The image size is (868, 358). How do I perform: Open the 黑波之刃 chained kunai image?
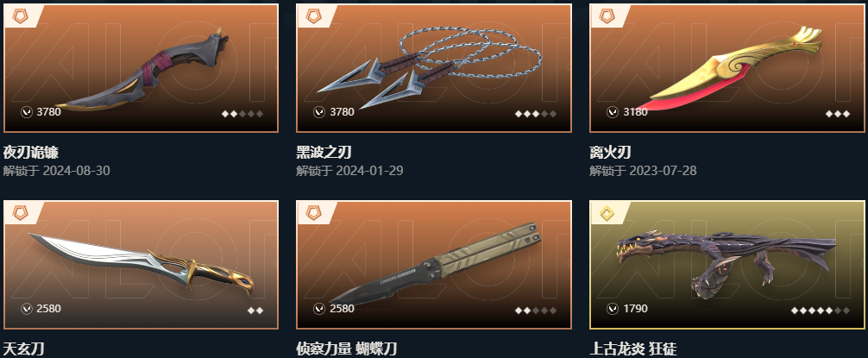tap(429, 67)
